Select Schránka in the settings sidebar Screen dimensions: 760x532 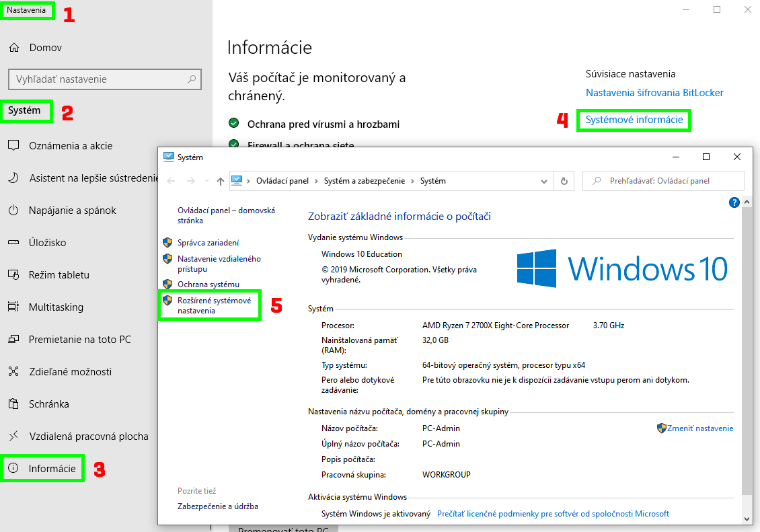[48, 404]
